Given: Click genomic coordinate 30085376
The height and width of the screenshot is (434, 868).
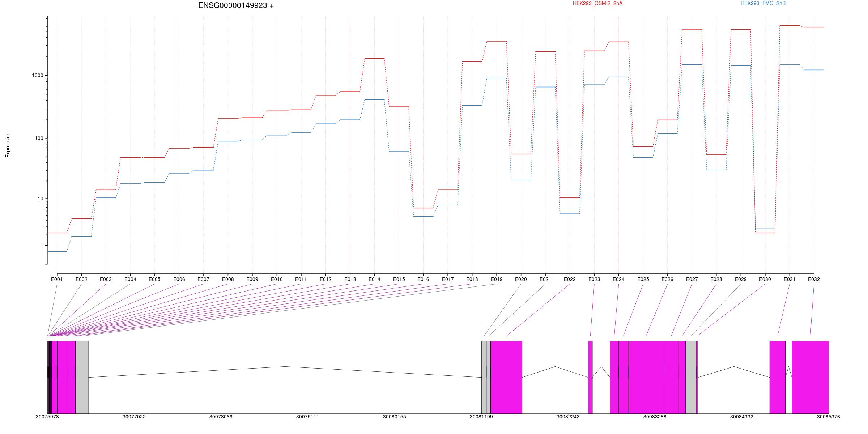Looking at the screenshot, I should (829, 417).
